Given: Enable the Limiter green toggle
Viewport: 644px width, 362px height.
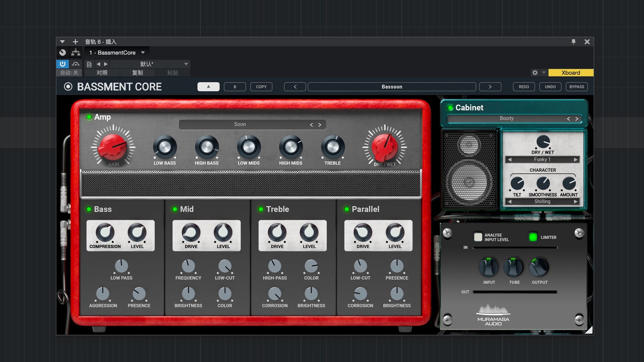Looking at the screenshot, I should pyautogui.click(x=533, y=237).
